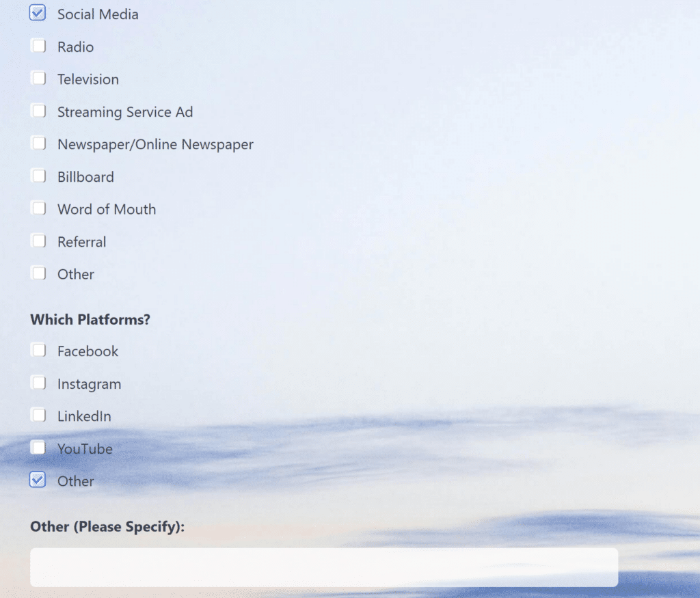Mark the Billboard checkbox
The height and width of the screenshot is (598, 700).
pos(38,176)
